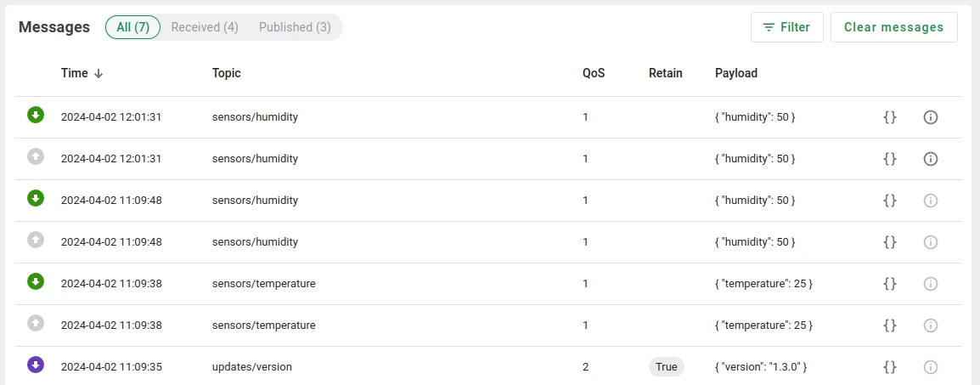Screen dimensions: 980x385
Task: Open the Filter options
Action: click(787, 27)
